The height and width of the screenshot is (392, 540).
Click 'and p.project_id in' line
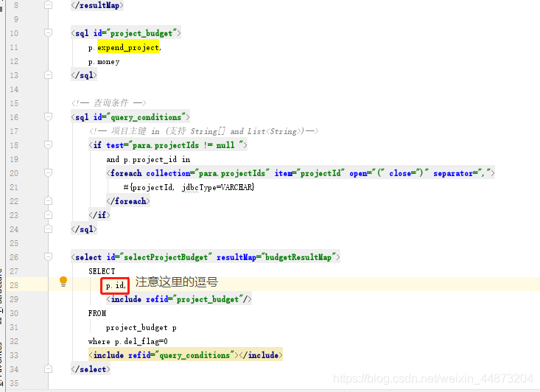148,159
